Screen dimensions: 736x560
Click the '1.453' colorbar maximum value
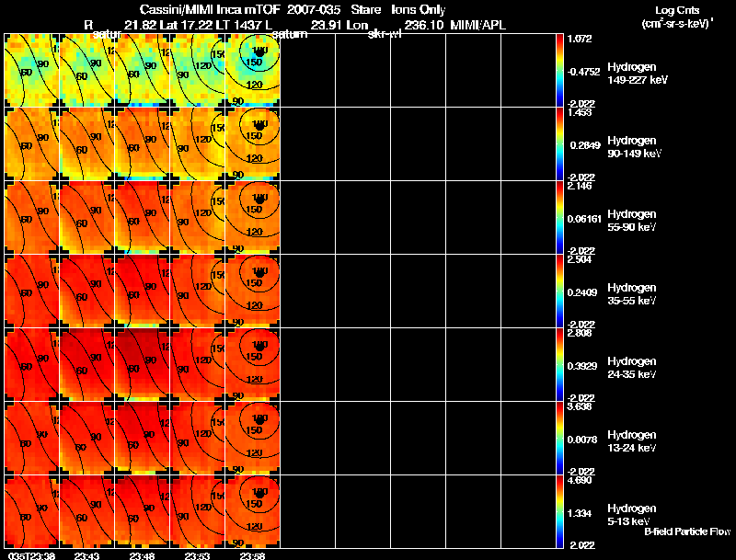(x=580, y=112)
